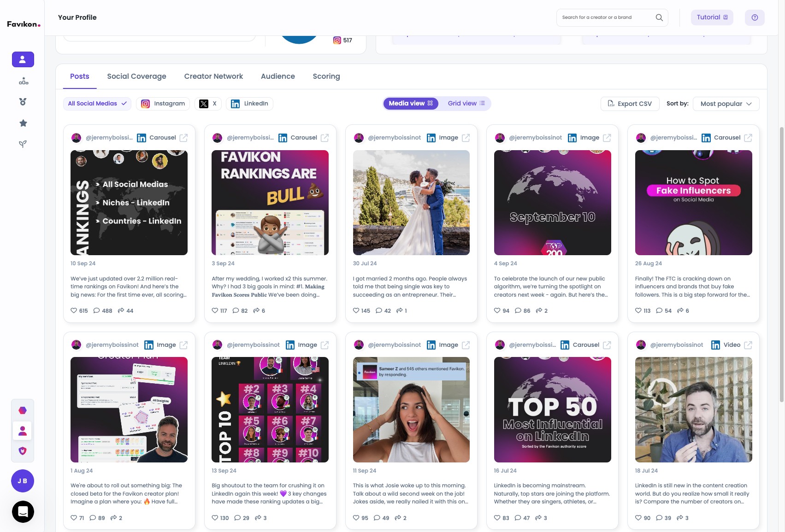Click the Favikon logo
This screenshot has height=532, width=785.
click(24, 24)
